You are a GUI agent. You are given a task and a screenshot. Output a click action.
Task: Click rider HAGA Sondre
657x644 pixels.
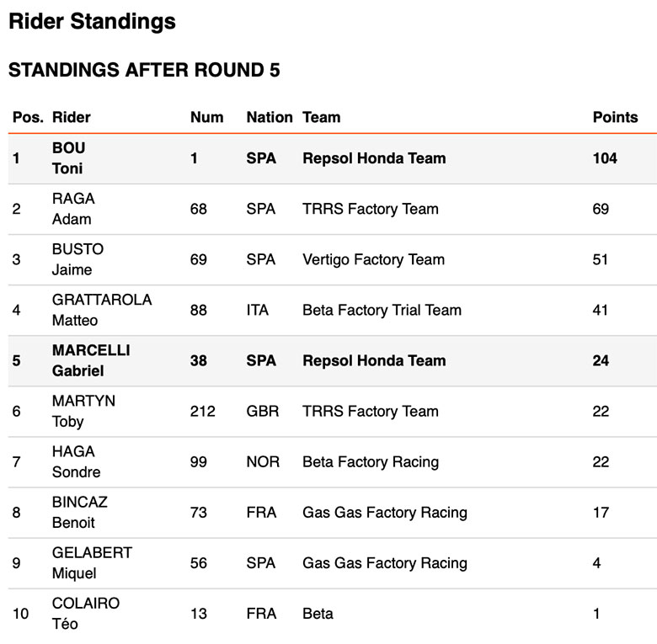click(x=76, y=461)
